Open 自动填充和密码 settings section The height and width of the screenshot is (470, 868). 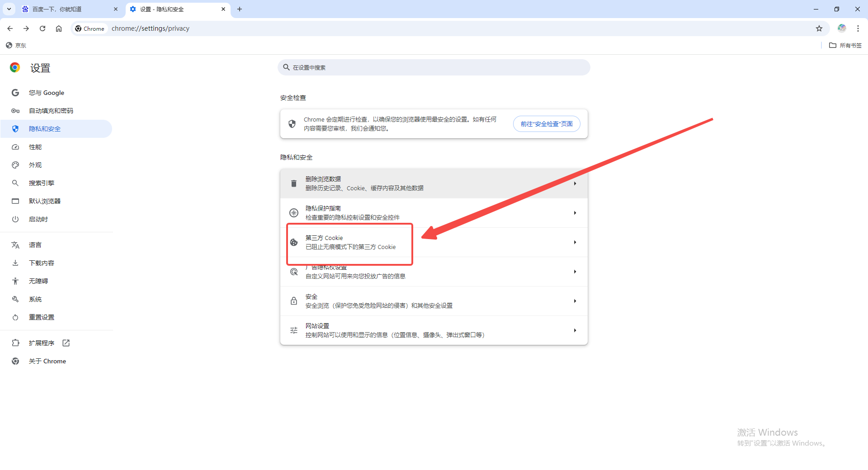coord(57,111)
